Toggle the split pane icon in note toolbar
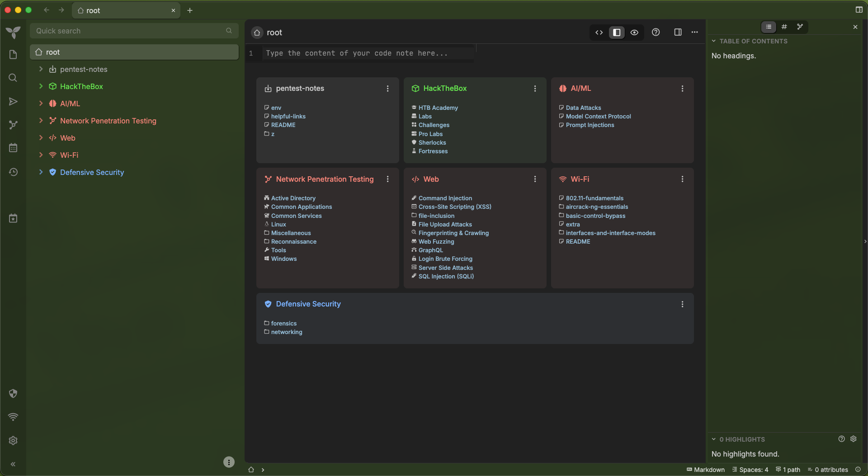Image resolution: width=868 pixels, height=476 pixels. (x=678, y=32)
